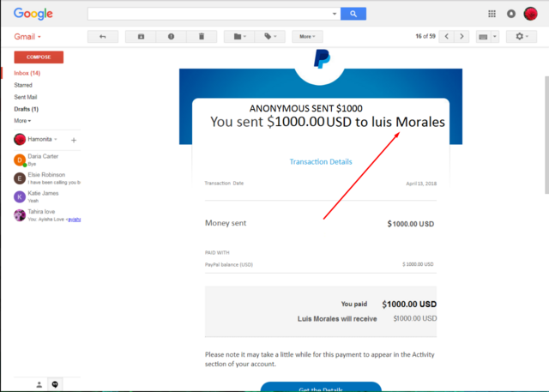
Task: Open chat with Katie James
Action: point(47,196)
